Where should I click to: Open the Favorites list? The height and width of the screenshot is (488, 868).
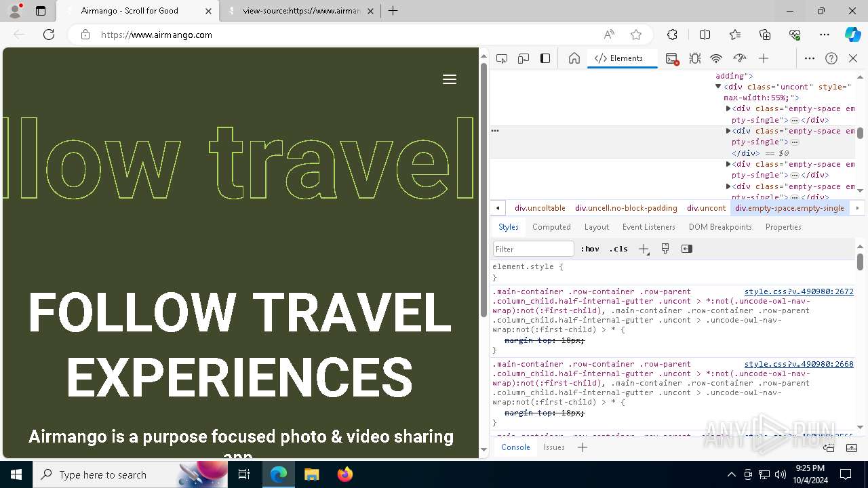(735, 35)
